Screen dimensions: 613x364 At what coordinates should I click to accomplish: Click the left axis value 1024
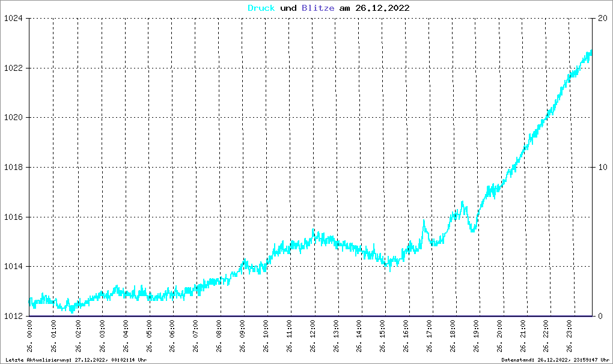click(13, 19)
